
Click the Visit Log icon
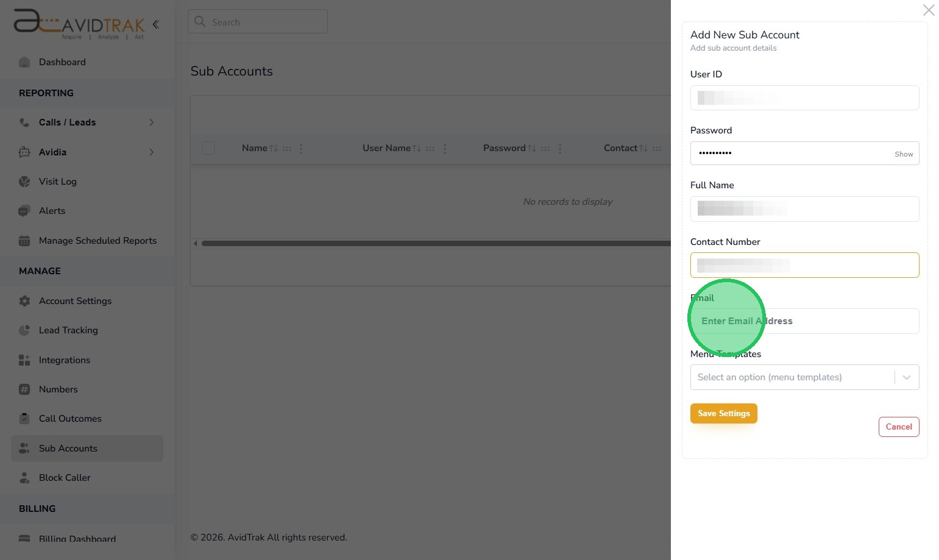click(24, 182)
